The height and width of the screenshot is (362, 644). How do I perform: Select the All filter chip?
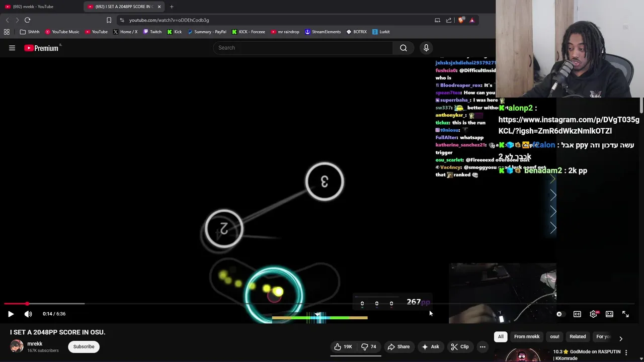point(501,336)
